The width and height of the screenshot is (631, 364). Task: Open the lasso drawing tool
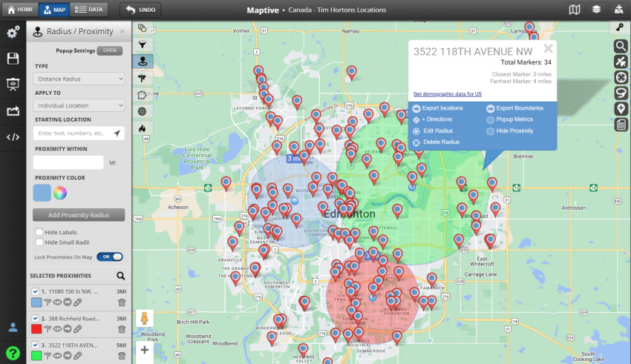coord(621,93)
